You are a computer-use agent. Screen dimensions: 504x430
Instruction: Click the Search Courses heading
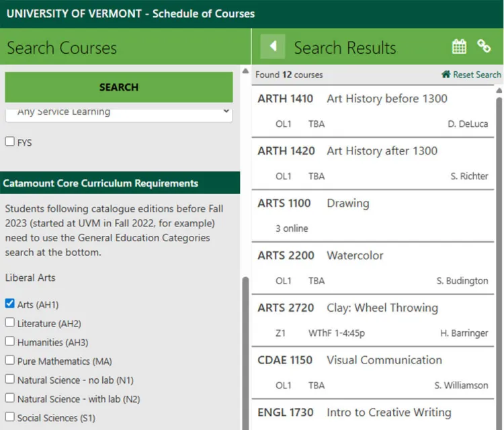62,48
